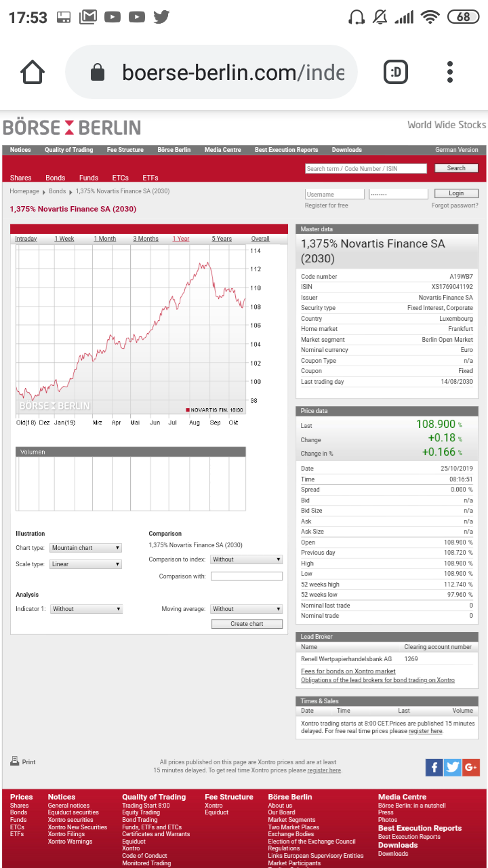Open footer Code of Conduct link
The height and width of the screenshot is (868, 488).
145,856
